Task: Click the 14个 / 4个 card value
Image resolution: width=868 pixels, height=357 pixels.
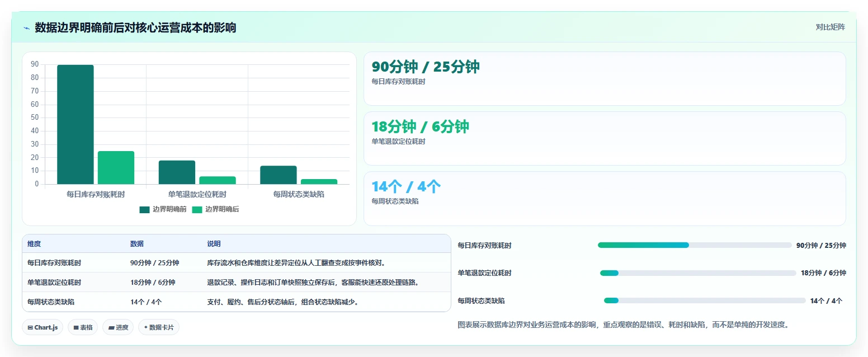Action: coord(407,186)
